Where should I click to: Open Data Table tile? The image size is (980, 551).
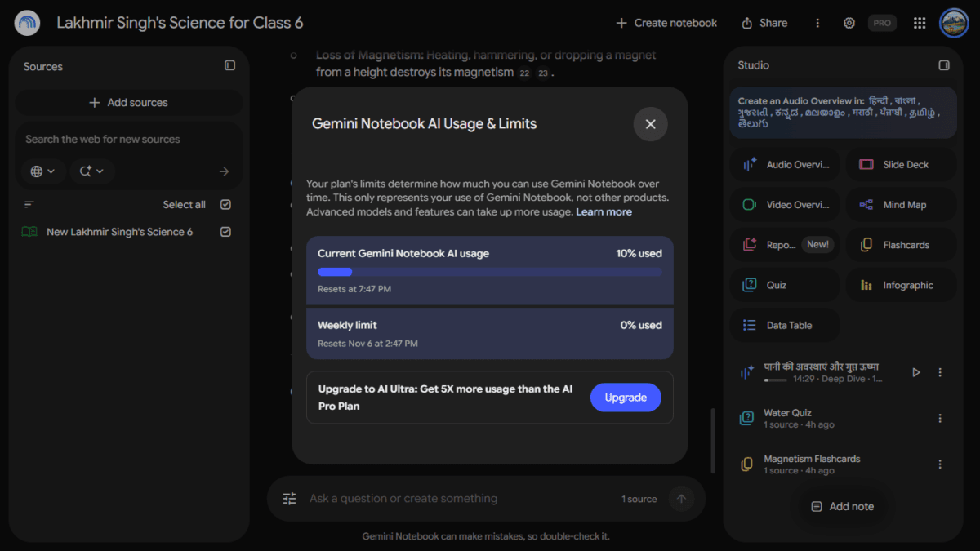click(x=785, y=325)
